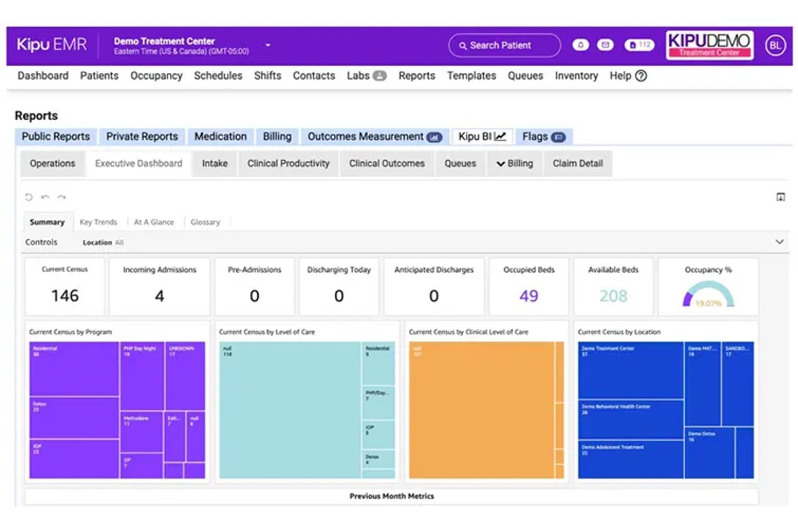Open the Occupancy menu
The height and width of the screenshot is (532, 798).
click(x=156, y=76)
